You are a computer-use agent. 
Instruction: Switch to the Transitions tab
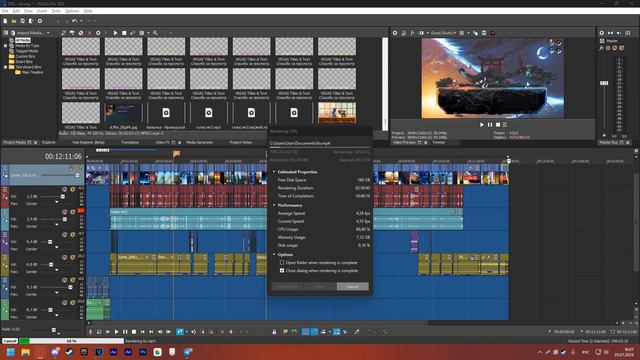tap(130, 142)
